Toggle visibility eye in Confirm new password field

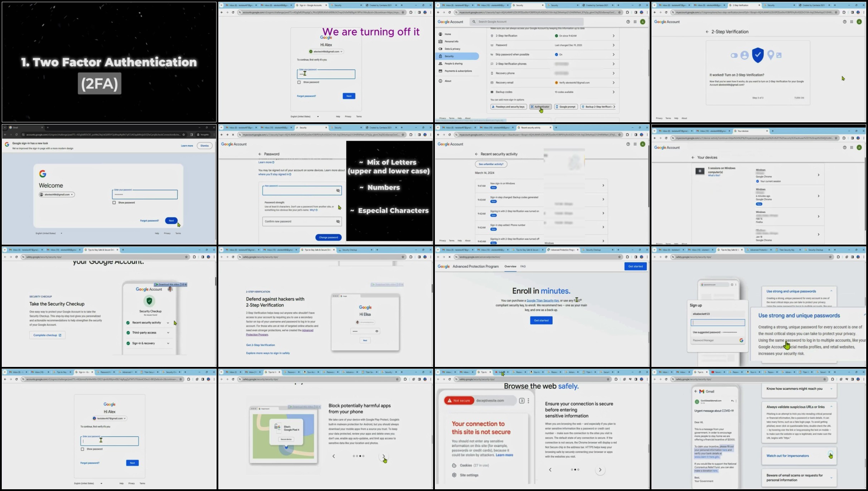pos(338,222)
